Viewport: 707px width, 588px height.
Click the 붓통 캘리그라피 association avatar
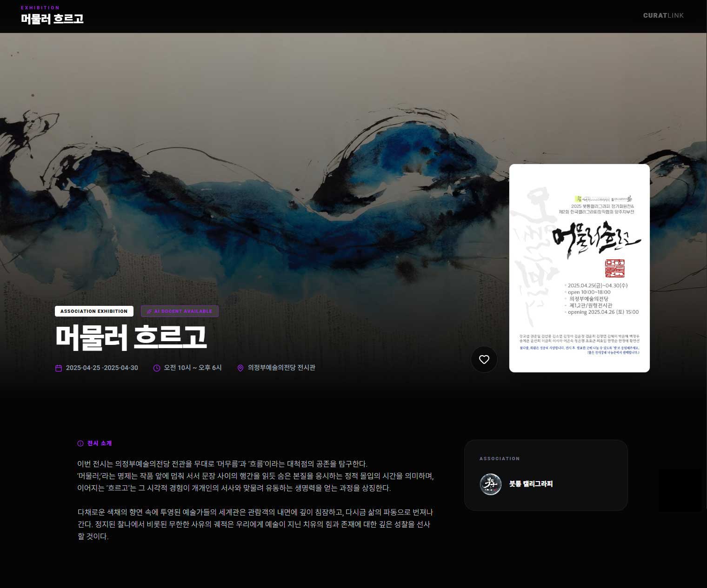pyautogui.click(x=491, y=484)
